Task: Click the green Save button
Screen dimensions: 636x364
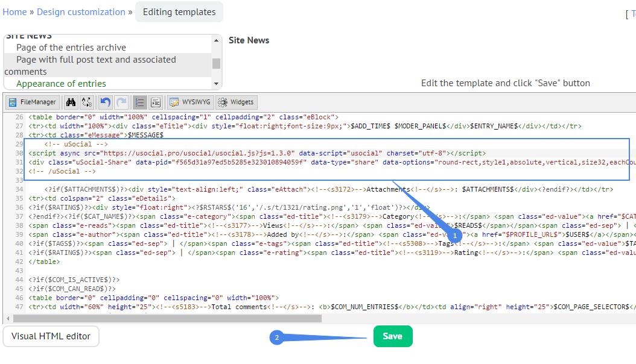Action: [393, 336]
